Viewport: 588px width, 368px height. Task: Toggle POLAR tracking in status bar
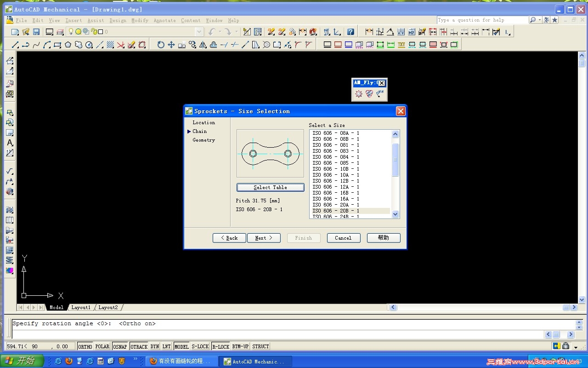[x=102, y=346]
